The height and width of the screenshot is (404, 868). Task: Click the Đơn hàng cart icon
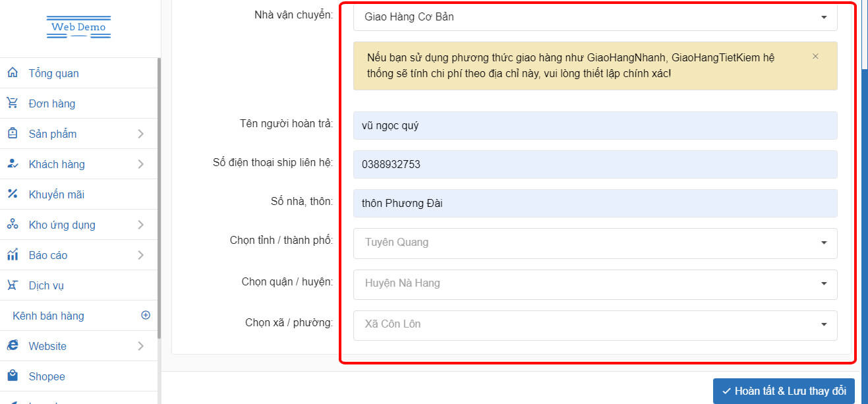pos(13,103)
